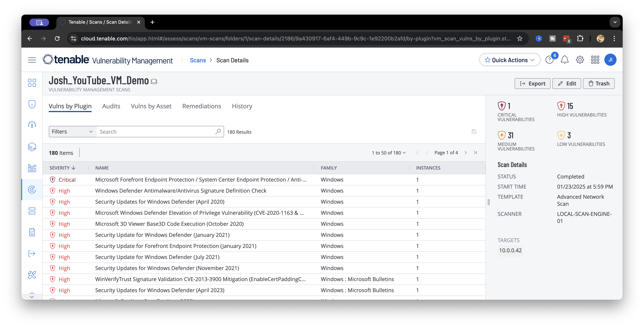This screenshot has height=328, width=644.
Task: Go to the next page of results
Action: [x=466, y=153]
